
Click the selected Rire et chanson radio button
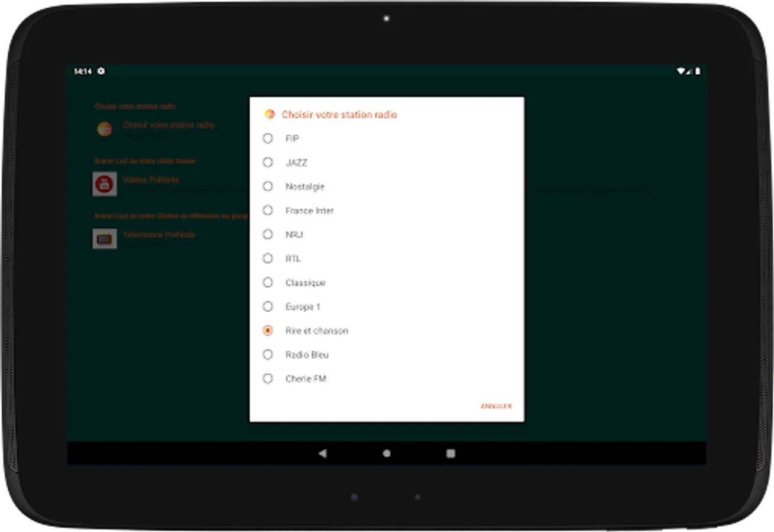[x=268, y=330]
